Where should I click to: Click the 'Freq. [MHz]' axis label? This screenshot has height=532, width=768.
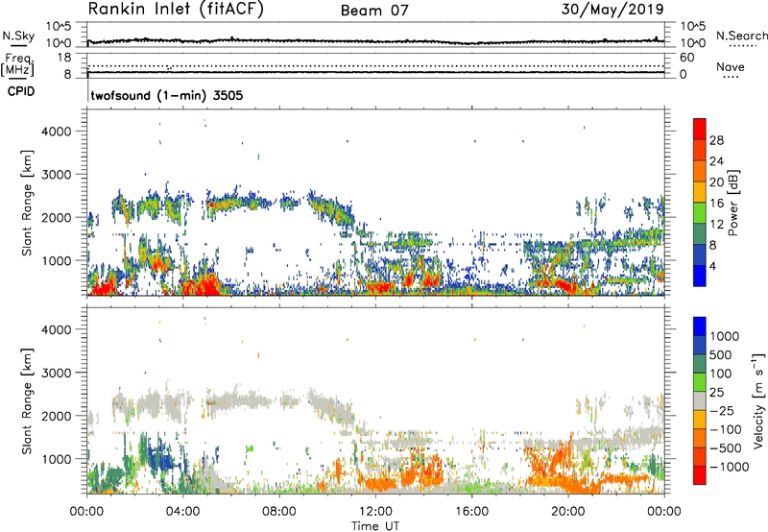(x=18, y=65)
